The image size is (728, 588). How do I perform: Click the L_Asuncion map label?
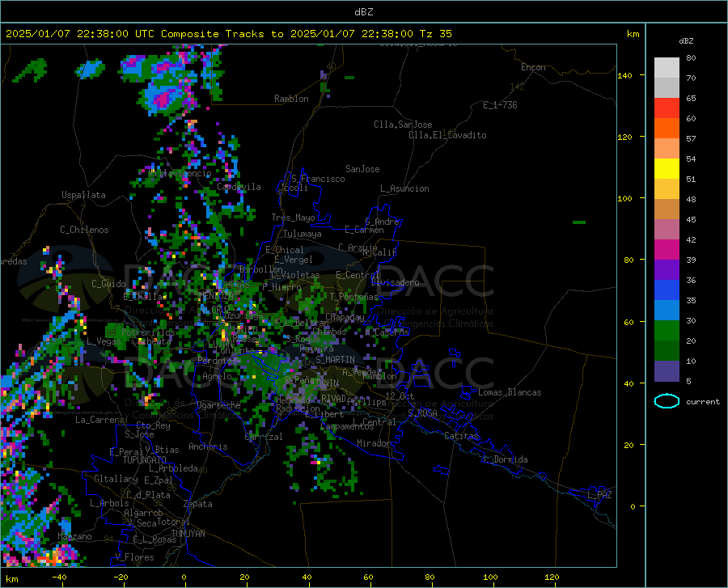pyautogui.click(x=404, y=188)
